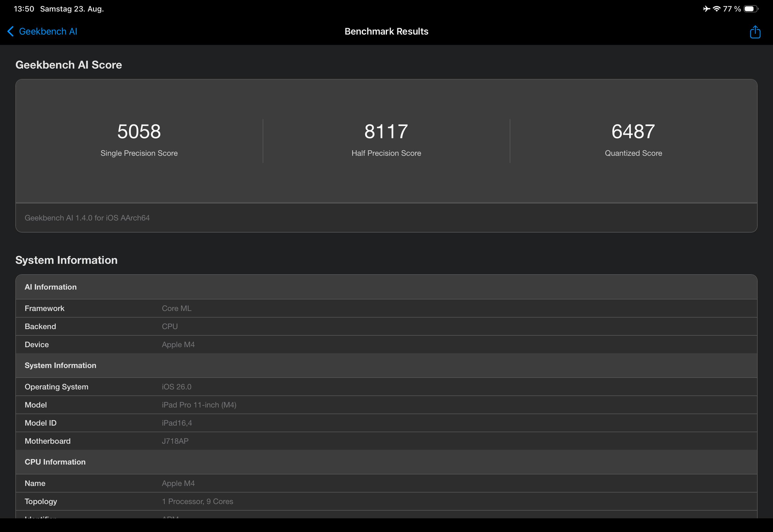
Task: Tap the Geekbench AI 1.4.0 version footer
Action: pyautogui.click(x=87, y=218)
